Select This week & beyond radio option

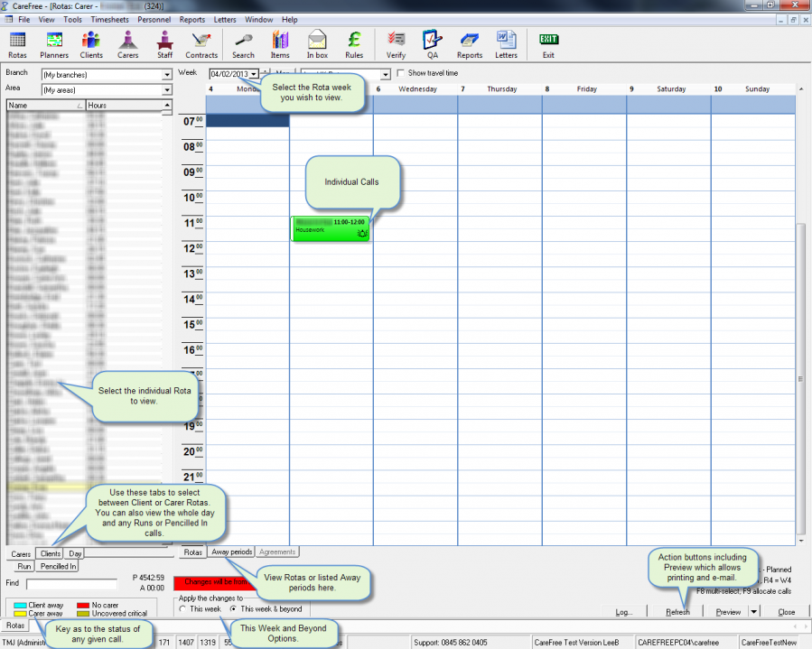click(234, 609)
